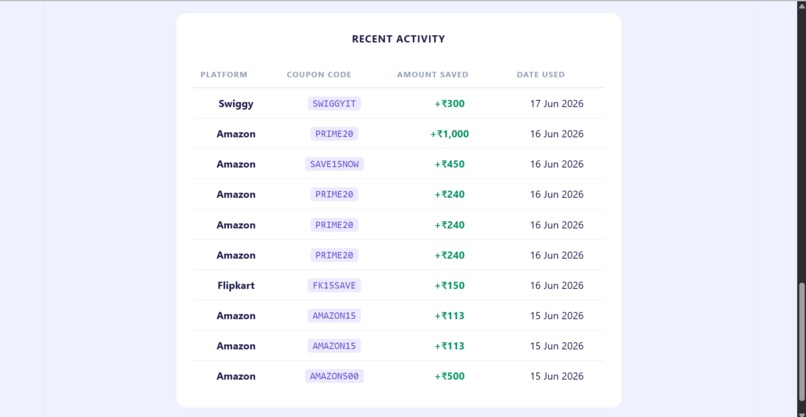Click the date in the AMAZON500 row
This screenshot has width=806, height=417.
[x=557, y=376]
